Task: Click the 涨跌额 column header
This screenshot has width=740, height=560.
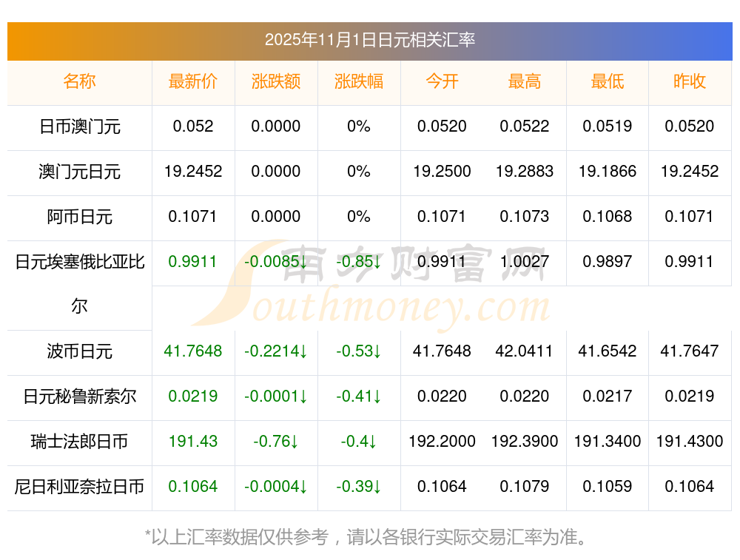Action: pyautogui.click(x=276, y=81)
